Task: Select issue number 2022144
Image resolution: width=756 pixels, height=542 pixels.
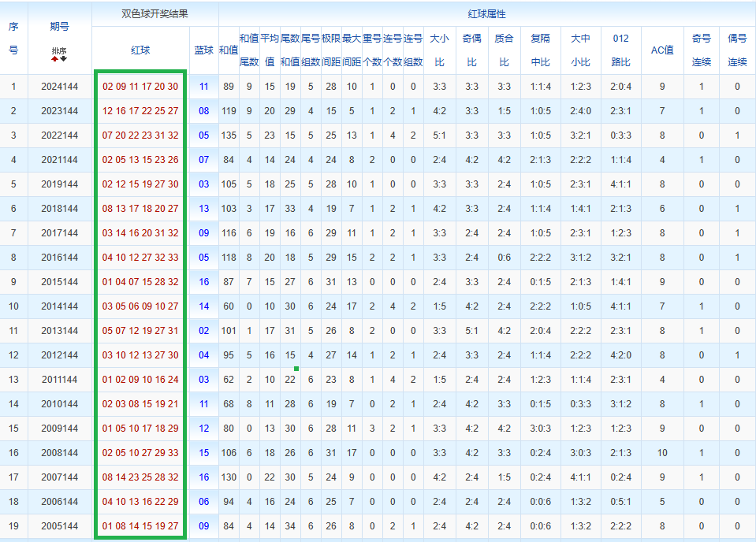Action: [59, 135]
